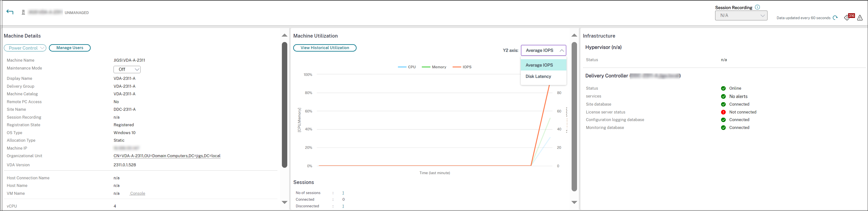Open the alerts icon with 316 badge
This screenshot has height=211, width=868.
[x=848, y=17]
